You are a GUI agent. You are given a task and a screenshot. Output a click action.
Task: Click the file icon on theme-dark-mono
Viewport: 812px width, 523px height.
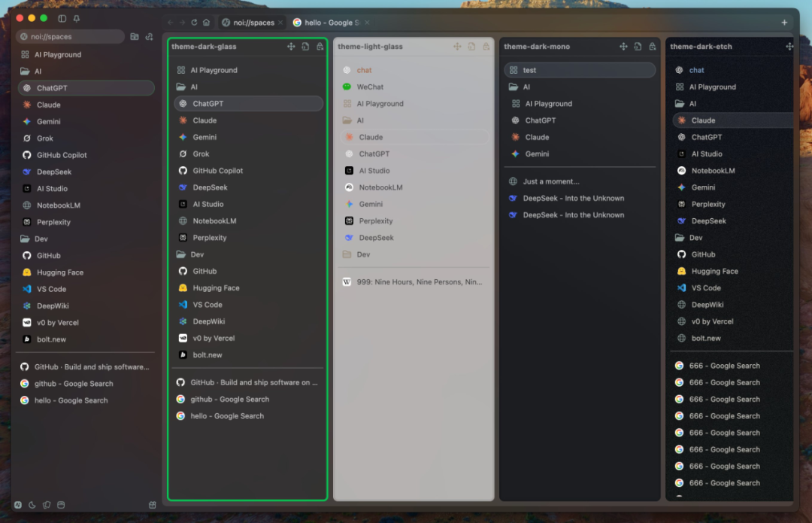(638, 46)
